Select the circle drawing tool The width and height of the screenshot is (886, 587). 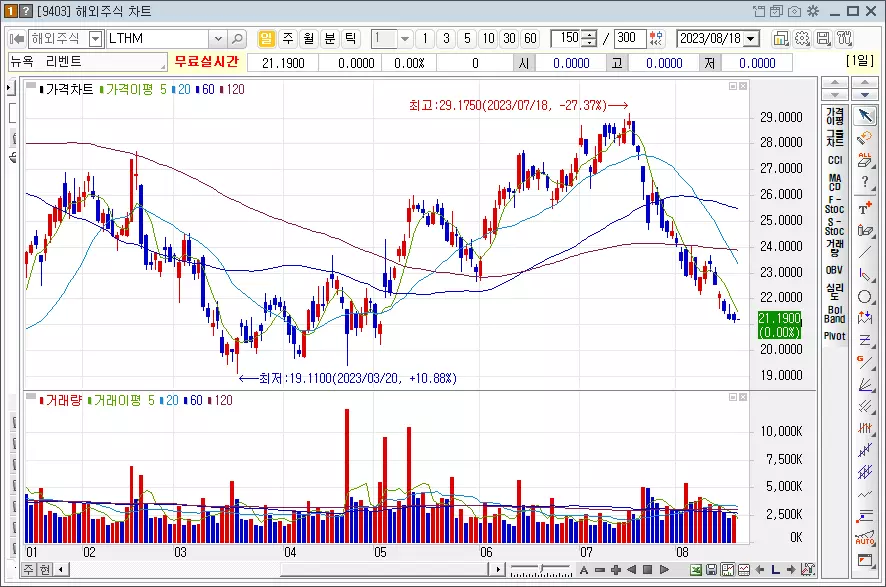tap(865, 297)
